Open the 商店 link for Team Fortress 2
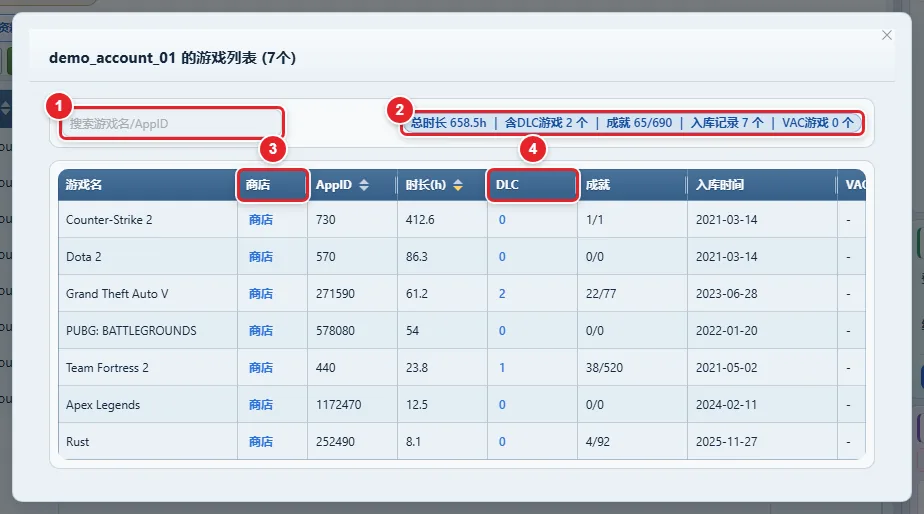Image resolution: width=924 pixels, height=514 pixels. pyautogui.click(x=260, y=368)
